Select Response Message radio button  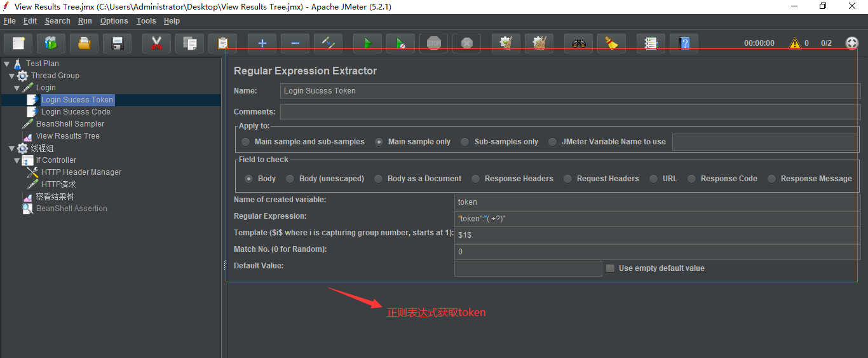click(x=772, y=179)
